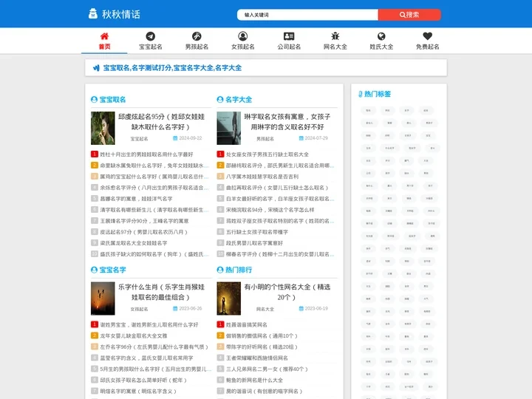Screen dimensions: 532x399
Task: Open link 处女座女孩子男孩五行缺土取名大全
Action: (267, 154)
